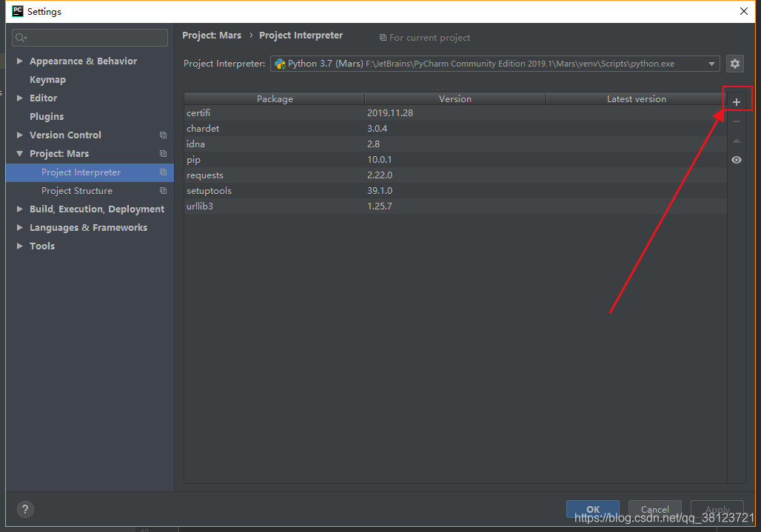This screenshot has width=761, height=532.
Task: Sort by the Package column header
Action: (274, 99)
